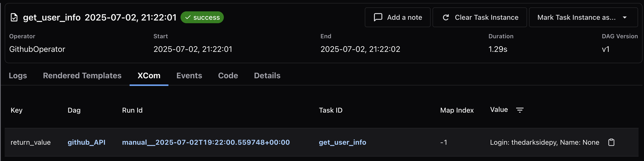This screenshot has width=644, height=161.
Task: Switch to the Details tab
Action: point(267,76)
